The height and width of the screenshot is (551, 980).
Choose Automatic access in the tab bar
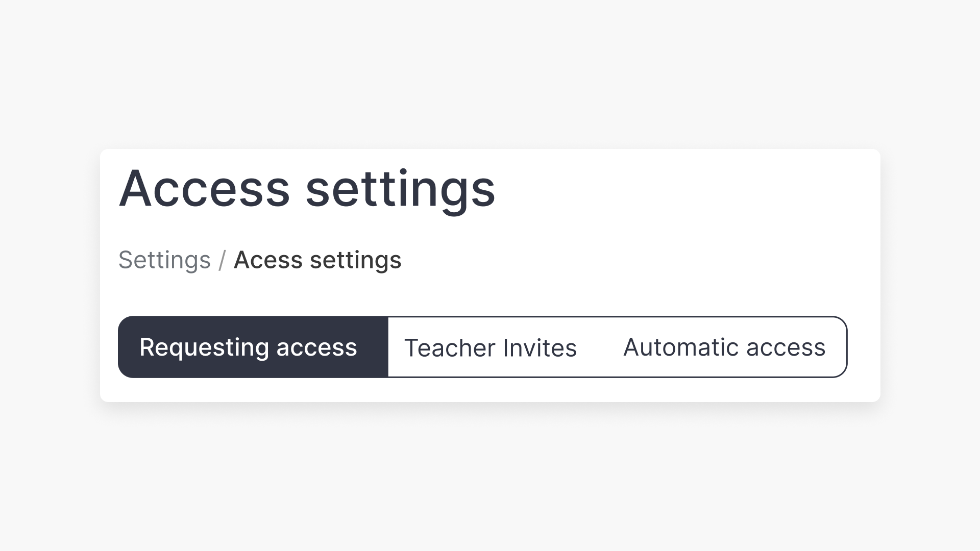click(724, 347)
